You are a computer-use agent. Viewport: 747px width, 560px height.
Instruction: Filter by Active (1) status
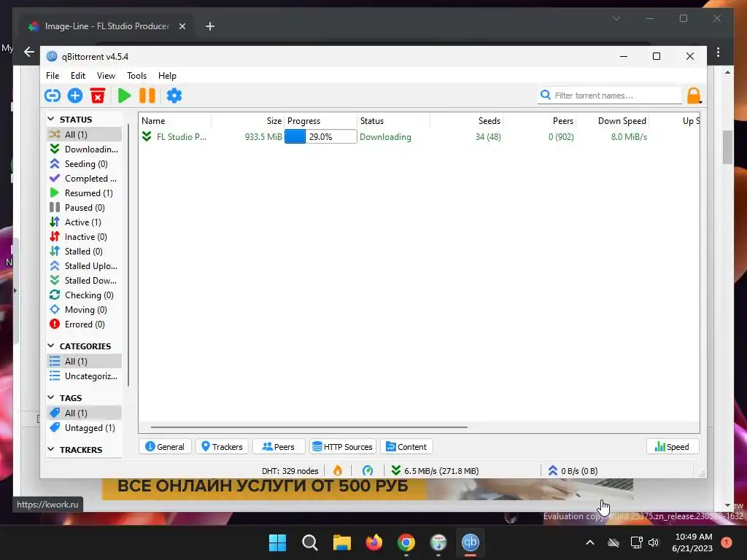[x=85, y=222]
